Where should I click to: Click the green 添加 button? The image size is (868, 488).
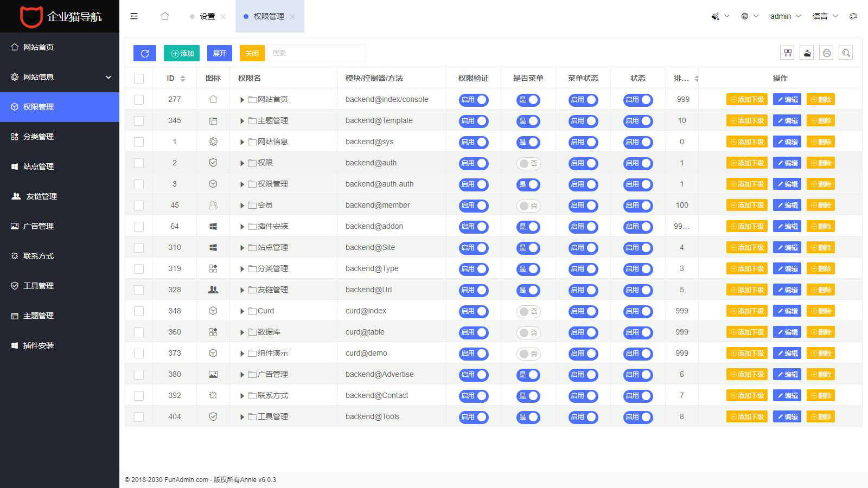pyautogui.click(x=181, y=53)
